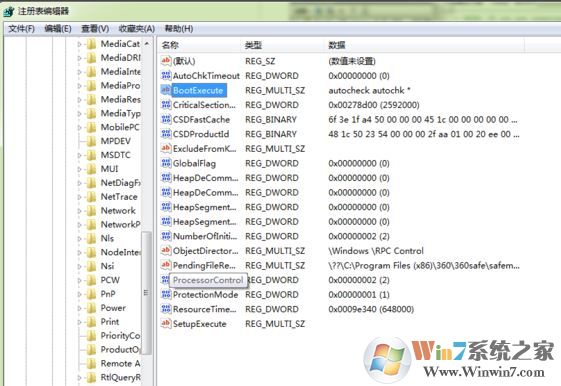Expand the MobilePC tree node

pos(79,128)
